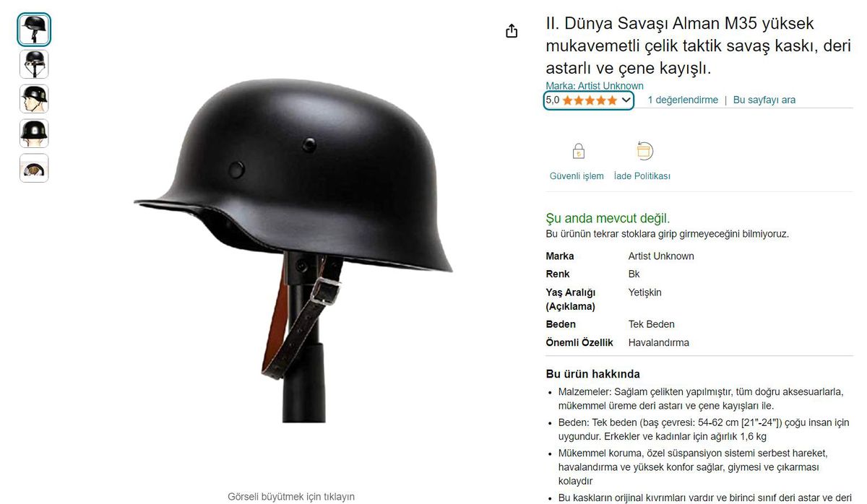Screen dimensions: 867x504
Task: Select the first helmet thumbnail
Action: click(34, 30)
